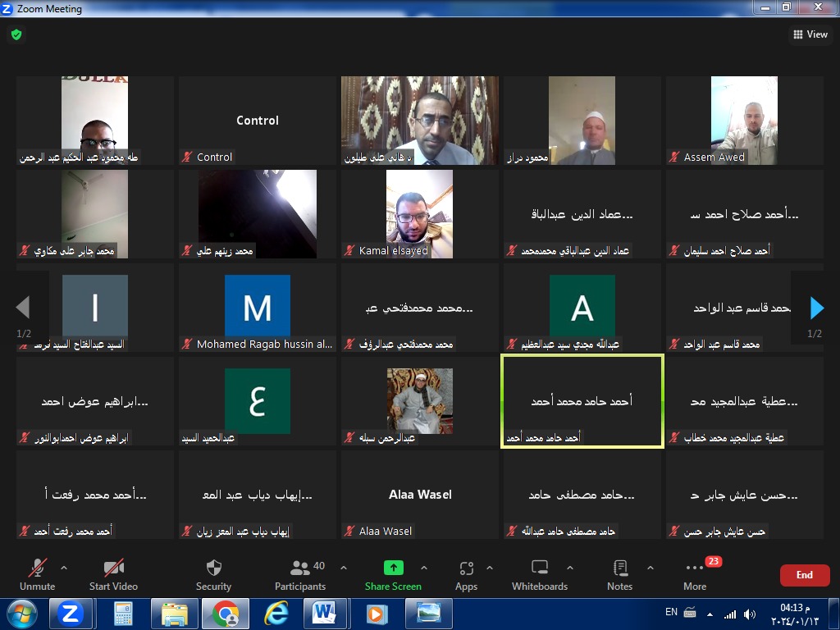Click the red End meeting button

[804, 575]
